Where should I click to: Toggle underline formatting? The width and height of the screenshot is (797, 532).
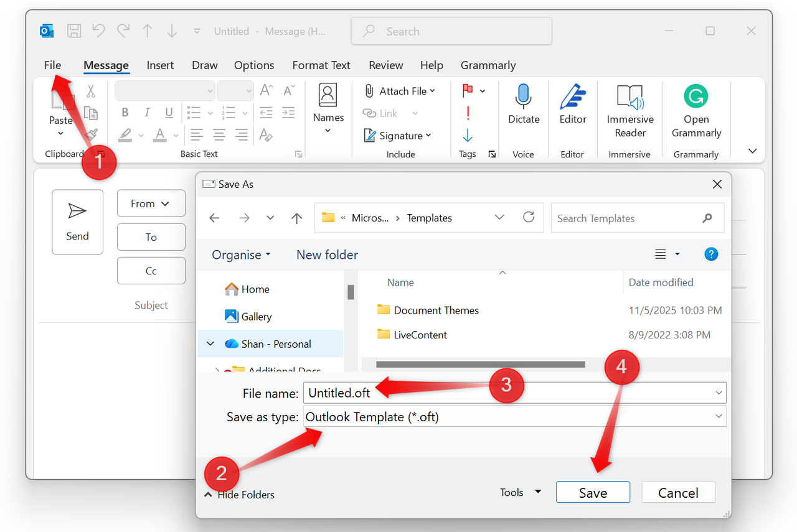(x=167, y=113)
